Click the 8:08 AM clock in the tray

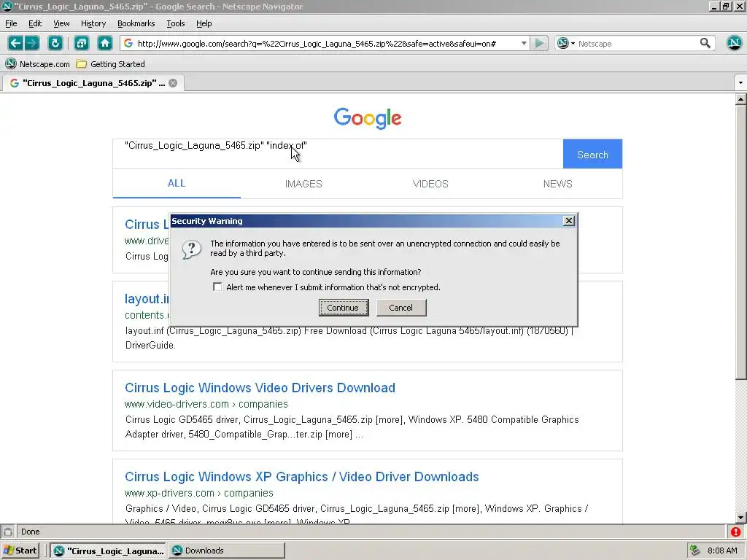click(x=722, y=551)
